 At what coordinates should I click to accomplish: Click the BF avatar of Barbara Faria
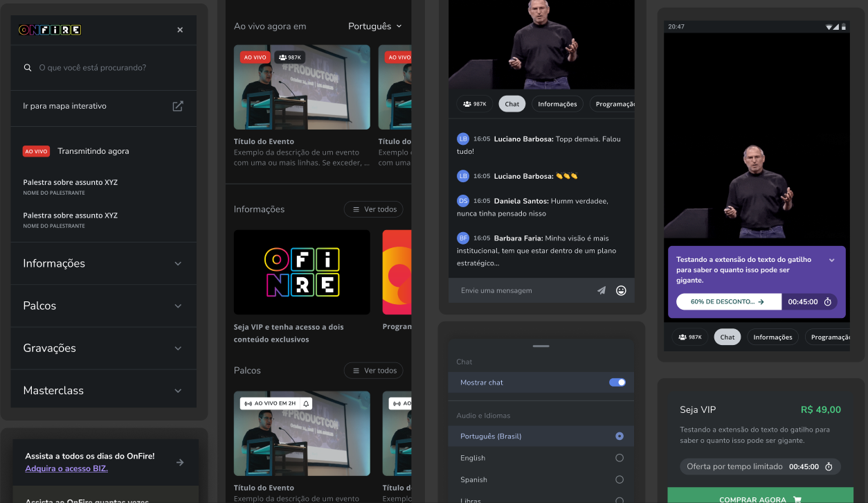(463, 238)
